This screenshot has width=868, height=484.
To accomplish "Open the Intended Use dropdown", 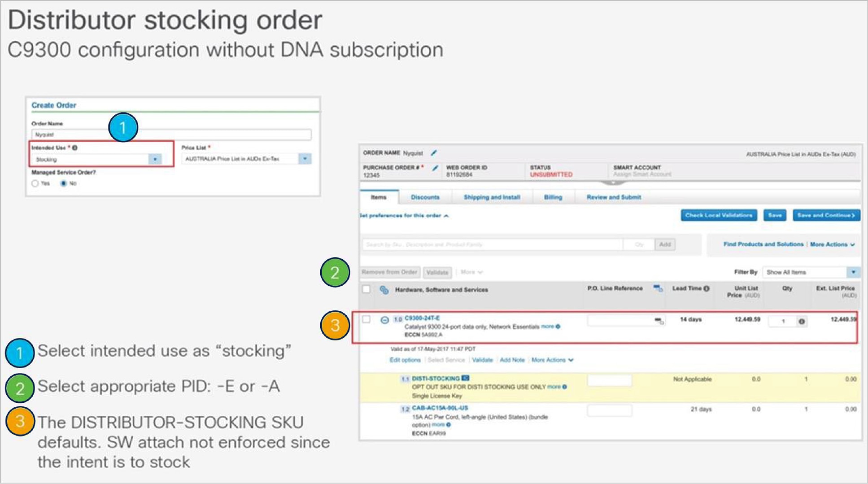I will pos(155,159).
